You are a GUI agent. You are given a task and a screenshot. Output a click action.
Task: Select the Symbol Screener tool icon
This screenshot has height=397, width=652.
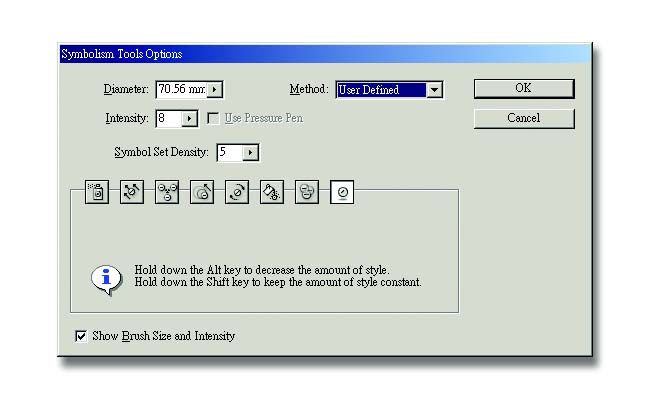coord(306,192)
